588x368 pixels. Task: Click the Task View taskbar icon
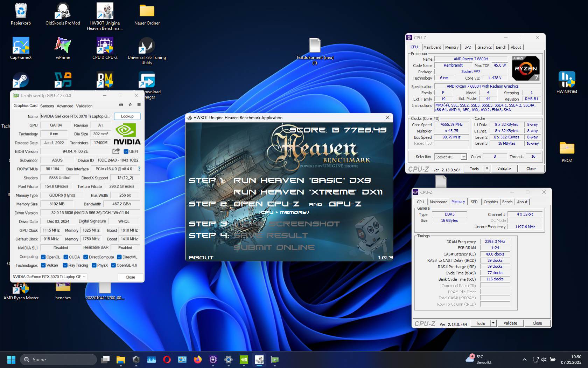coord(105,360)
